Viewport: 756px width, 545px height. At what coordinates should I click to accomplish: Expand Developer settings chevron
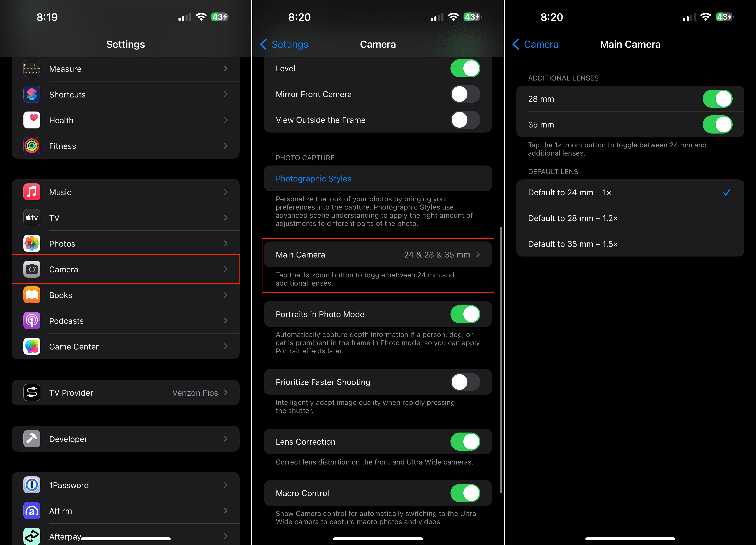226,439
